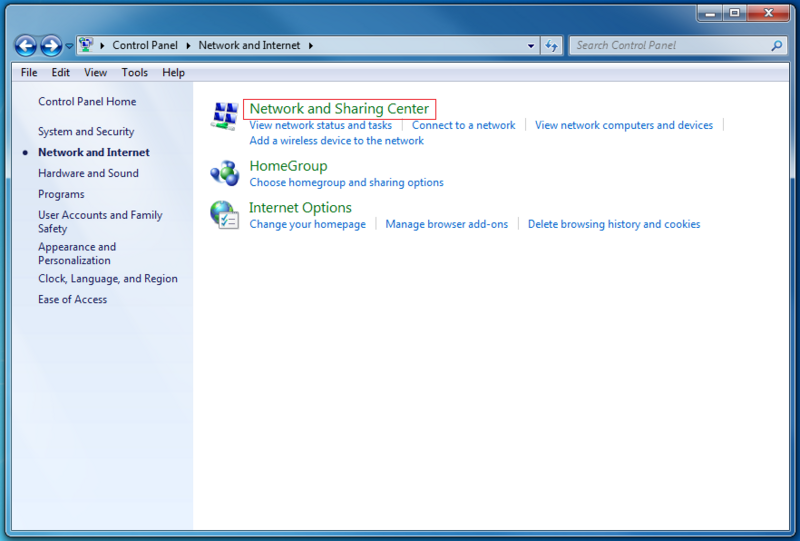Open the View menu

click(95, 72)
